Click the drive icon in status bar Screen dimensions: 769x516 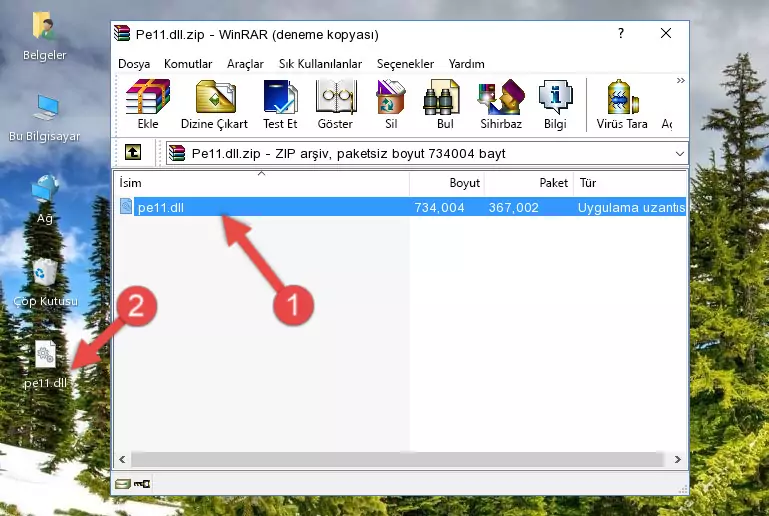click(x=122, y=485)
